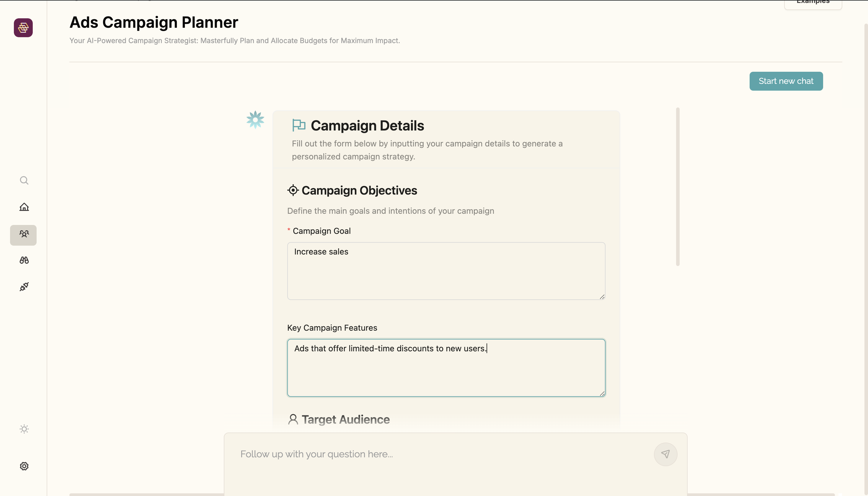Grab the Campaign Goal resize handle

coord(602,297)
